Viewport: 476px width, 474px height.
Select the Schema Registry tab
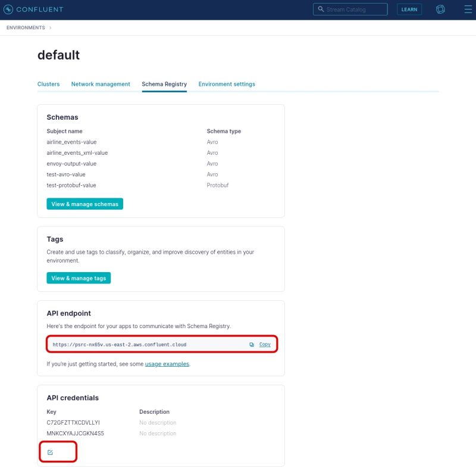click(x=164, y=84)
